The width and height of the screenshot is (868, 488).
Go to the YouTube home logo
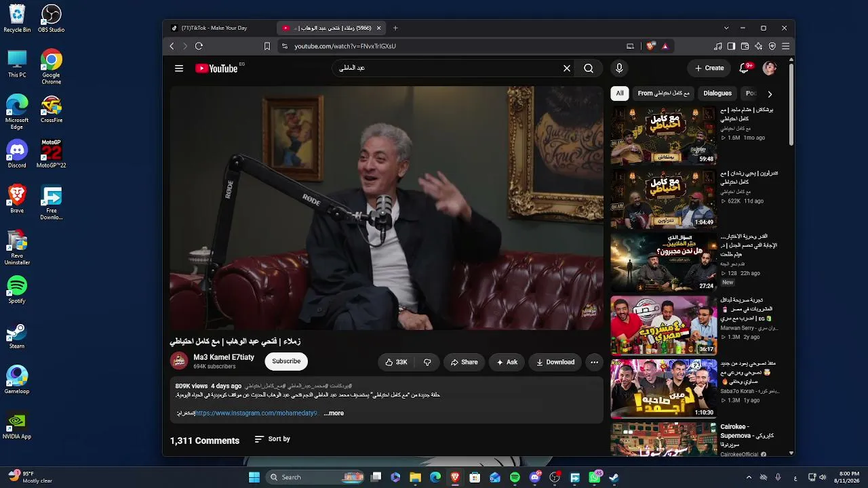(x=216, y=68)
